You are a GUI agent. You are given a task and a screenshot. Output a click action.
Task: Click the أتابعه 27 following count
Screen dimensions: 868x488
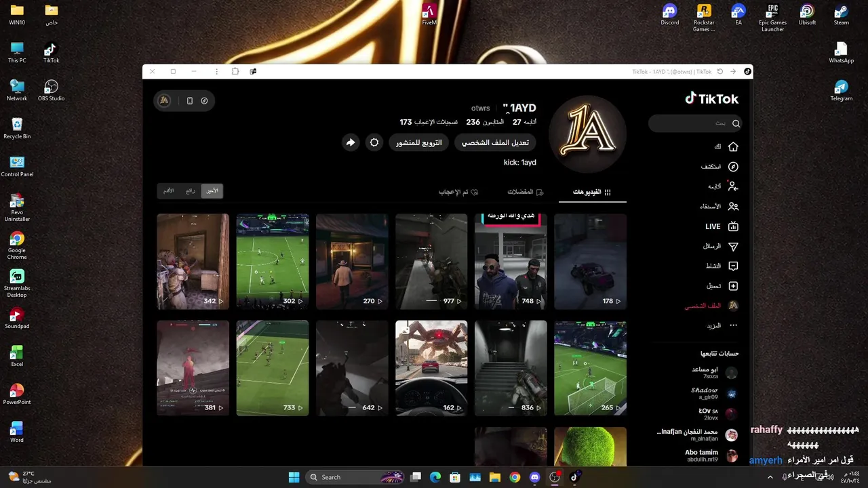[x=524, y=122]
